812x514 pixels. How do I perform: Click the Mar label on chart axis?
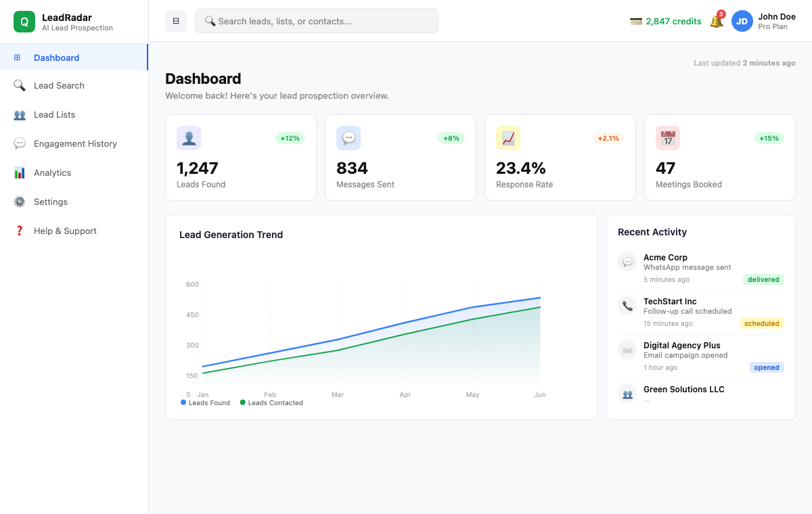coord(338,394)
